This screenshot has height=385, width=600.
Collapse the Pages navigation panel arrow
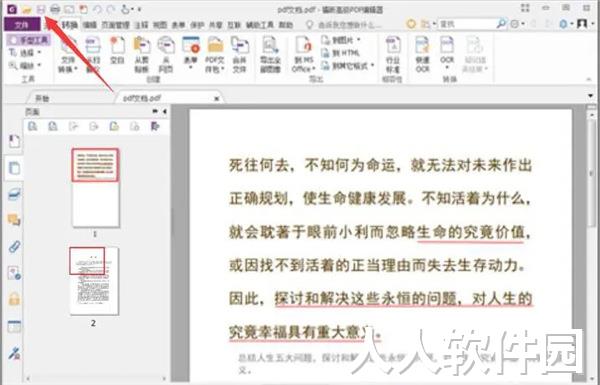(x=165, y=112)
